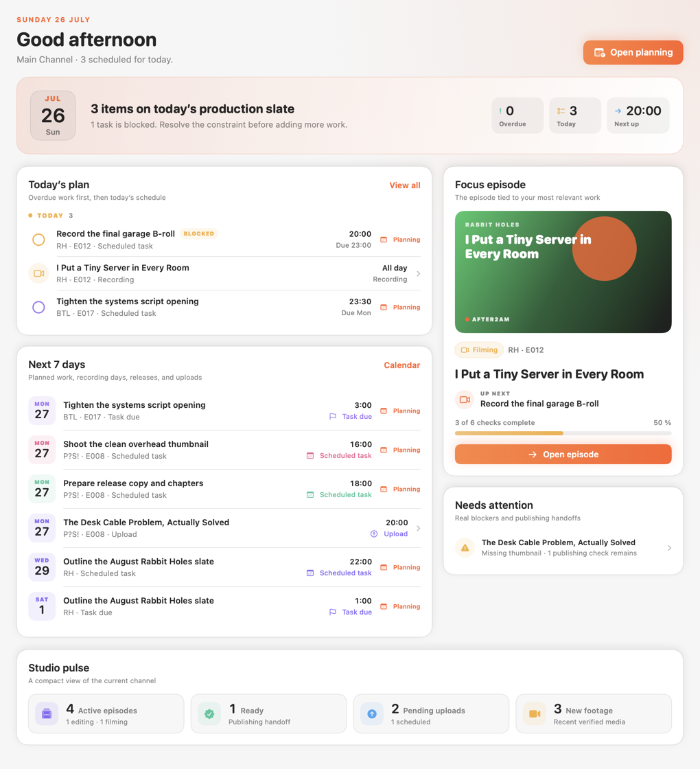Click the "I Put a Tiny Server in Every Room" heading below the thumbnail

click(x=550, y=375)
